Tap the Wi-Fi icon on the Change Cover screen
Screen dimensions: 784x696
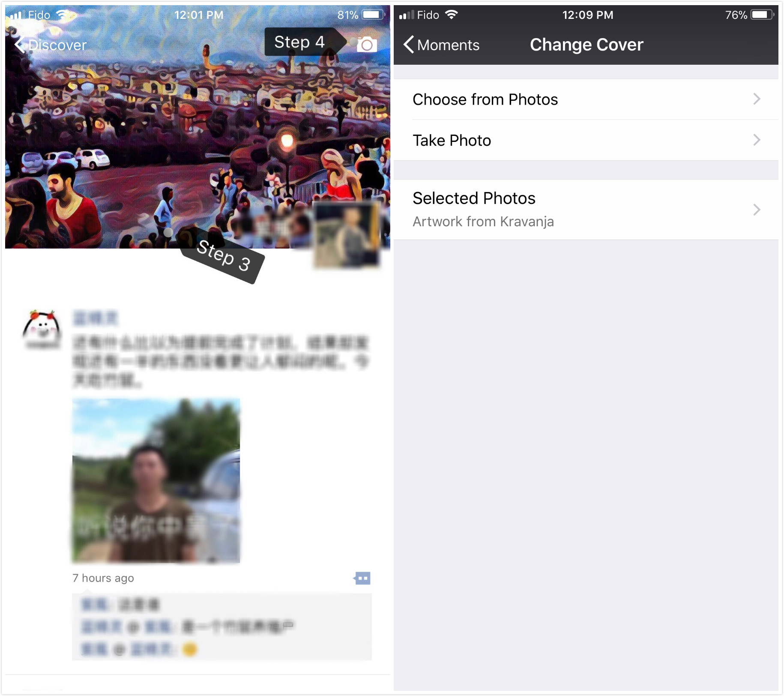coord(451,15)
